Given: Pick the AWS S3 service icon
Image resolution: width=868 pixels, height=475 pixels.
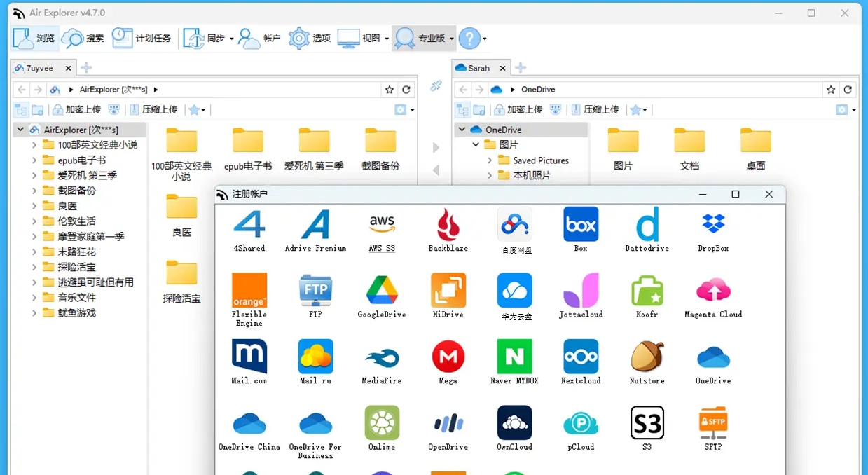Looking at the screenshot, I should pyautogui.click(x=382, y=224).
